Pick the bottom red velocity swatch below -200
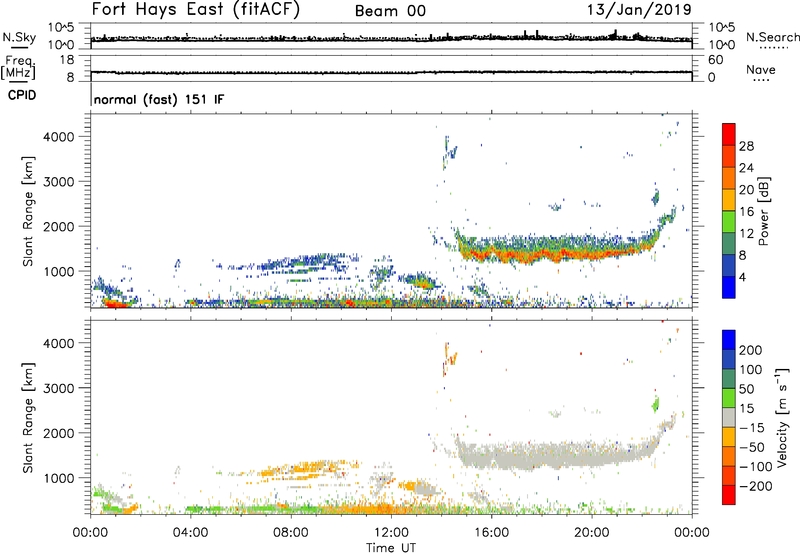 729,495
